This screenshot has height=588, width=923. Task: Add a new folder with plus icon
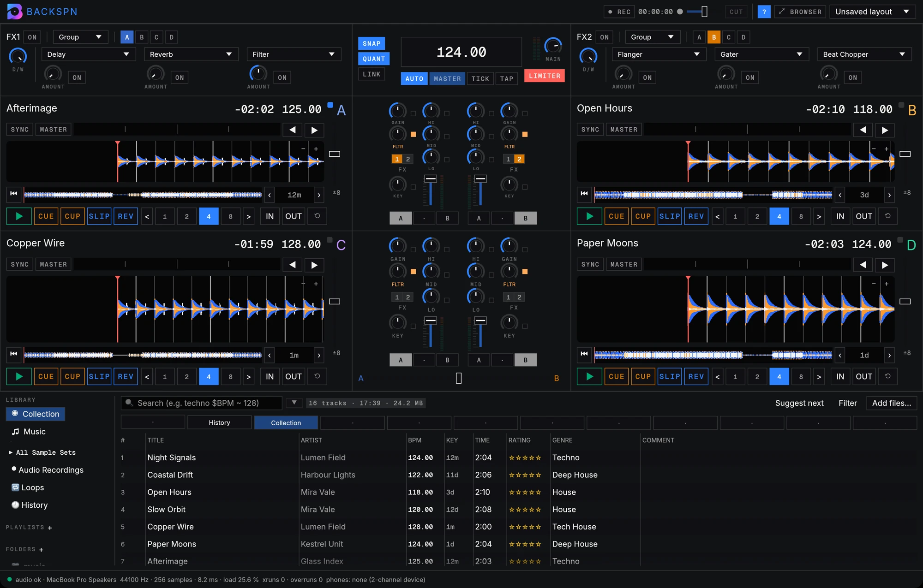41,550
